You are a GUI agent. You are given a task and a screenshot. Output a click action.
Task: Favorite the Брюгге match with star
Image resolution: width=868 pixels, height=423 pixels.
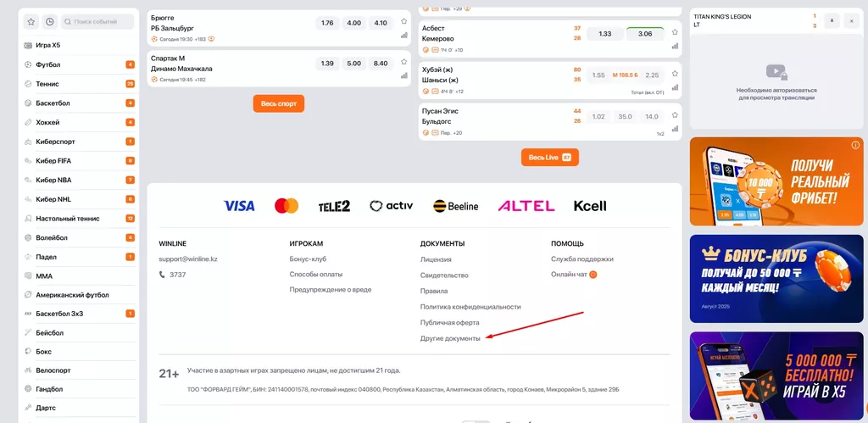click(x=403, y=21)
